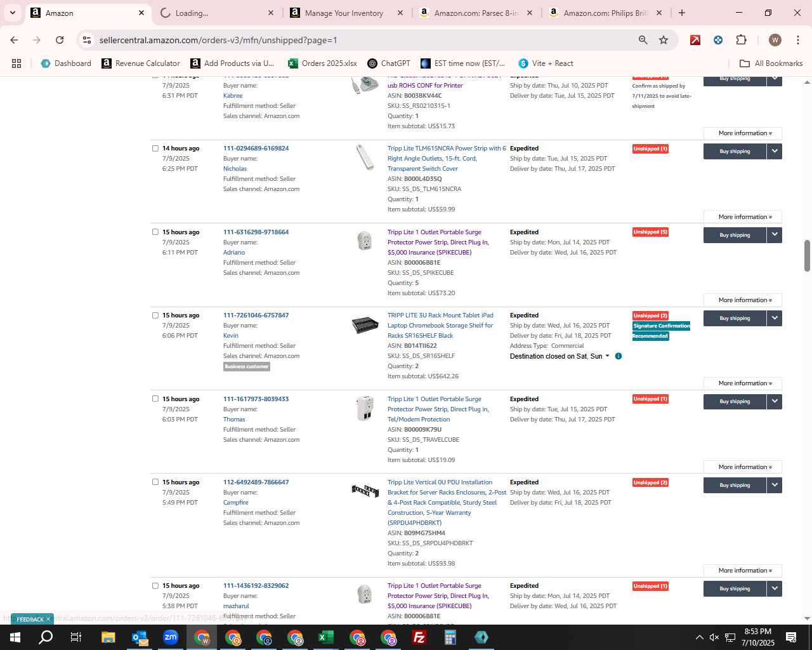The image size is (812, 650).
Task: Bookmark this page with the star icon
Action: (664, 40)
